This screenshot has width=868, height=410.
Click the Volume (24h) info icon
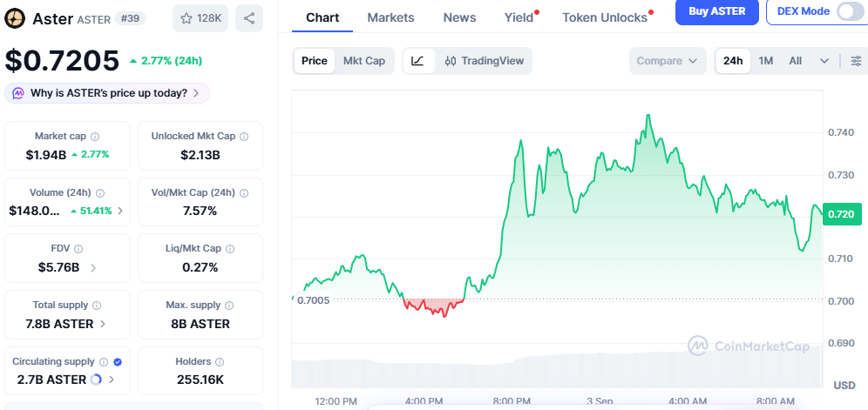100,193
